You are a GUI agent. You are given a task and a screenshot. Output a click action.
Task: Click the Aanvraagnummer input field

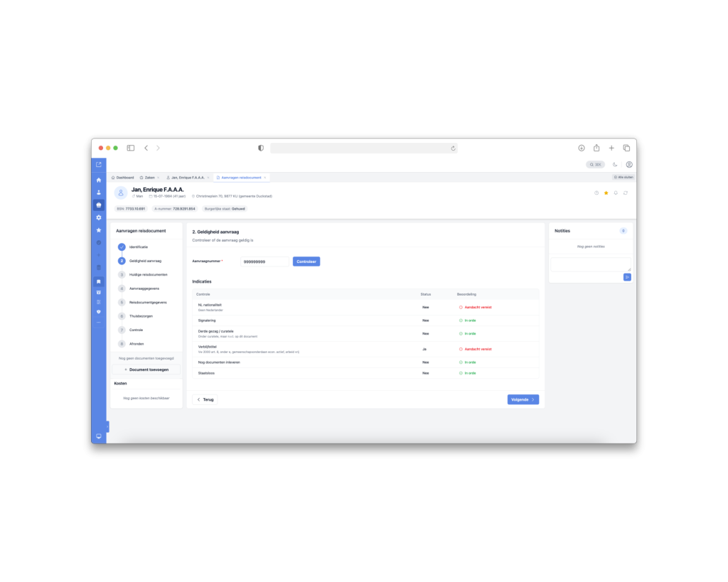[264, 262]
